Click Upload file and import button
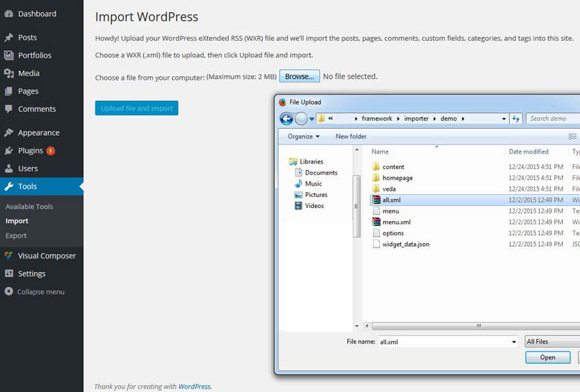 coord(136,108)
